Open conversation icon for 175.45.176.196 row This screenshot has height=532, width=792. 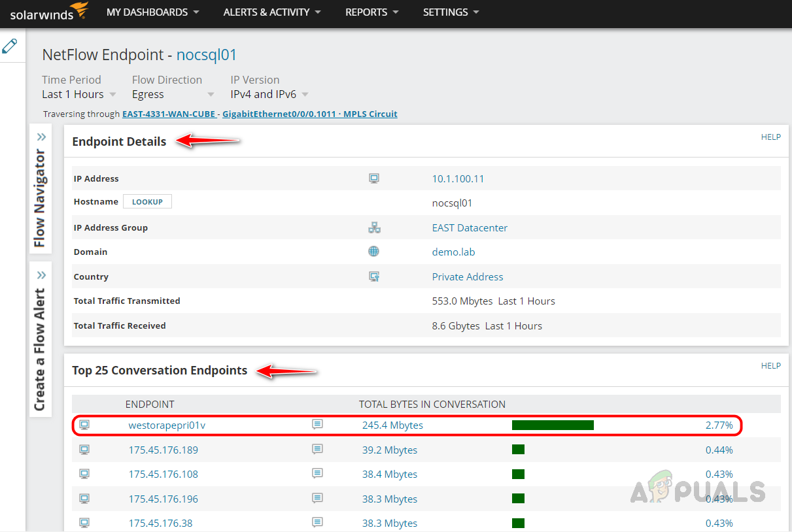(x=317, y=499)
